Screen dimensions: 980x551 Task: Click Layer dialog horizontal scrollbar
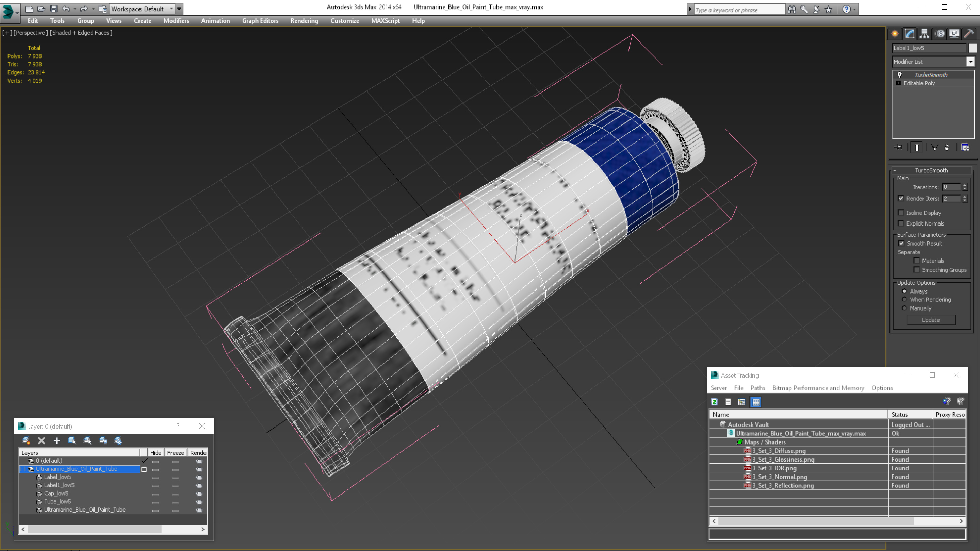pyautogui.click(x=94, y=529)
